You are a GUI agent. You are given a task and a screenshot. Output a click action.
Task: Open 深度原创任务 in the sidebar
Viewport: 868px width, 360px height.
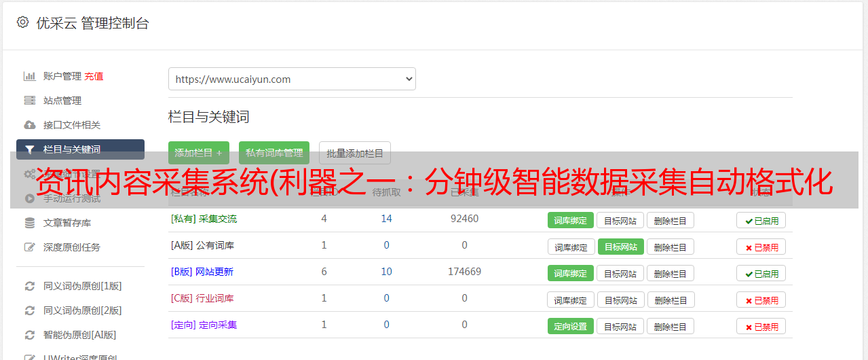click(72, 247)
